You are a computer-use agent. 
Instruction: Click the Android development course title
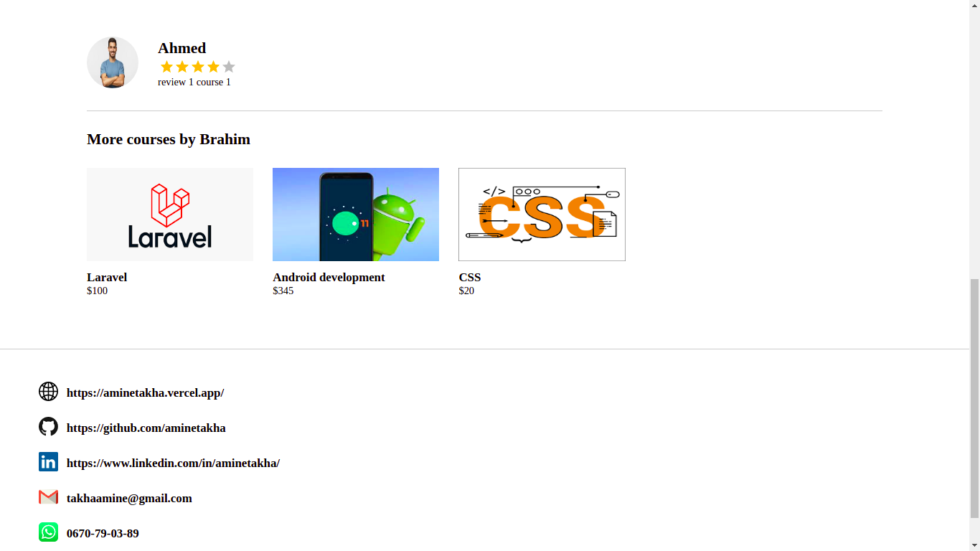tap(329, 277)
